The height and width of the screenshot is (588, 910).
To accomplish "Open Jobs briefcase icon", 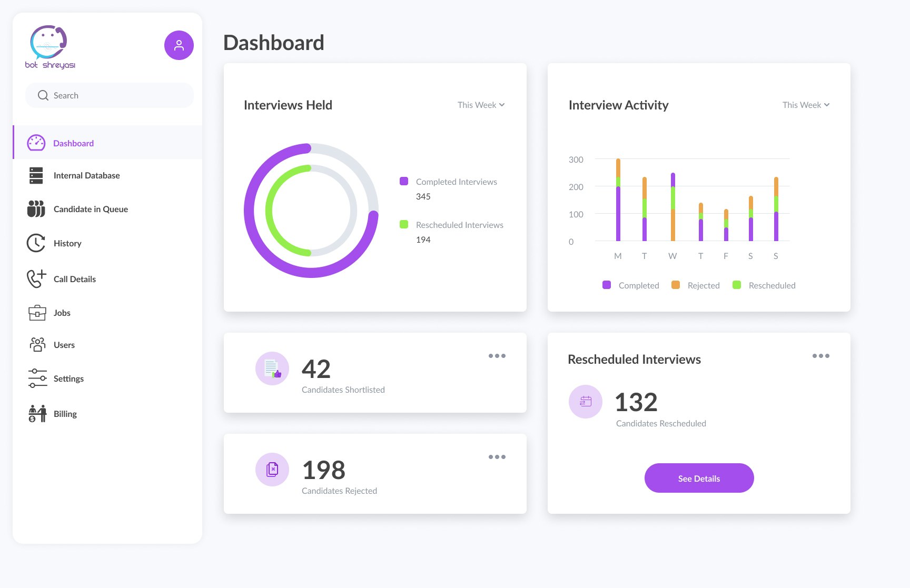I will [x=37, y=313].
